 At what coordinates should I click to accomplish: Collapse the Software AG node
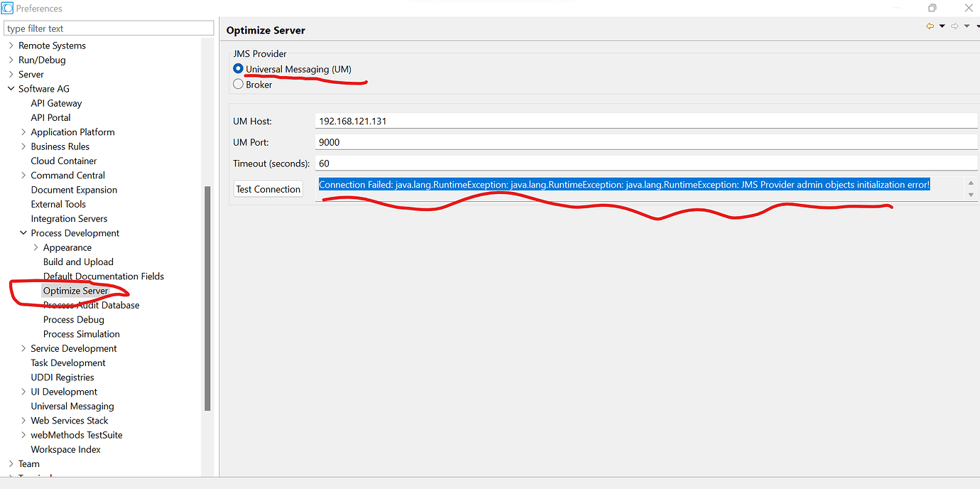tap(11, 89)
